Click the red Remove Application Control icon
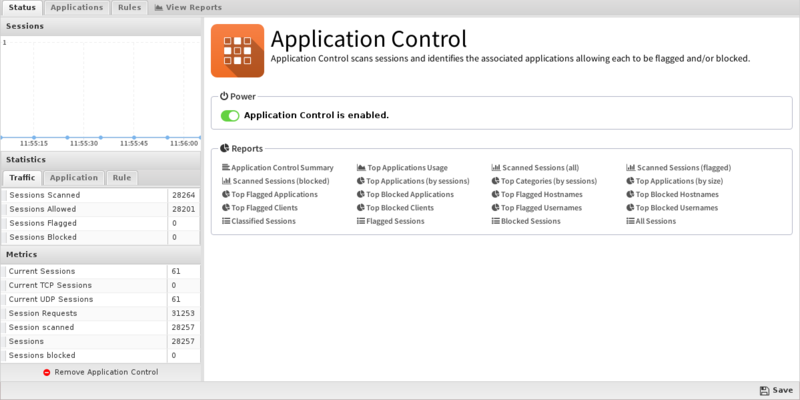 click(47, 372)
